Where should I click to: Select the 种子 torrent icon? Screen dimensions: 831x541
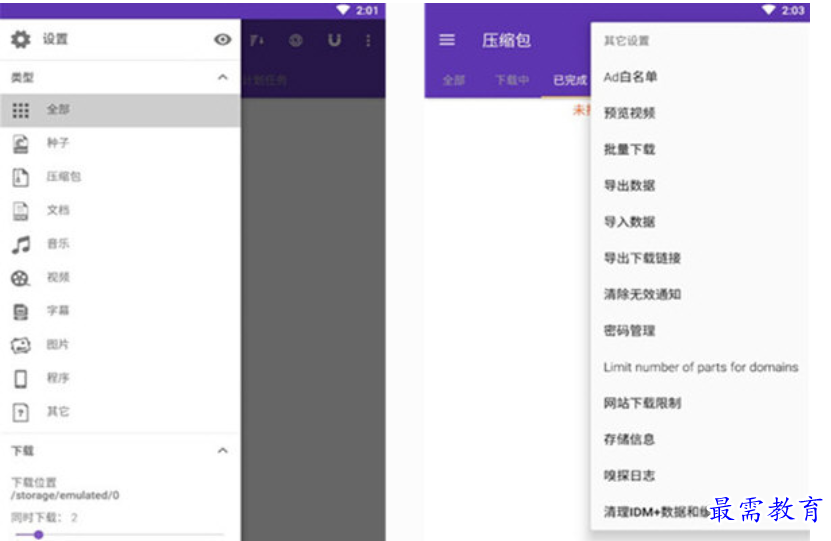tap(21, 144)
